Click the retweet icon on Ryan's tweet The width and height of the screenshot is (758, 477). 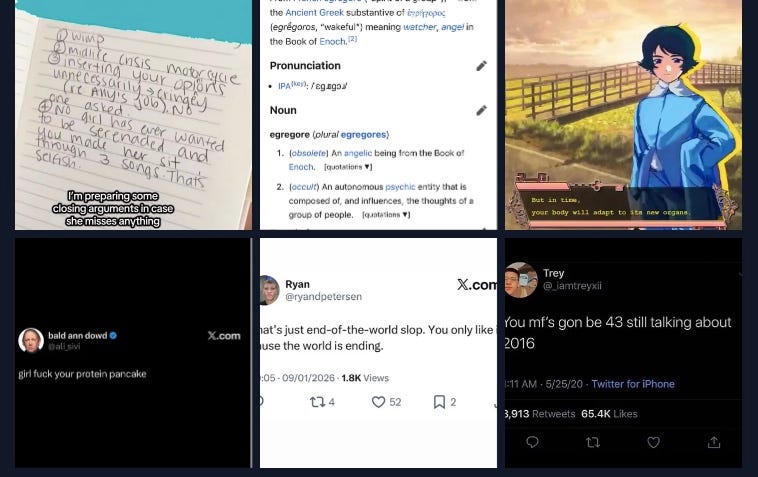coord(317,402)
